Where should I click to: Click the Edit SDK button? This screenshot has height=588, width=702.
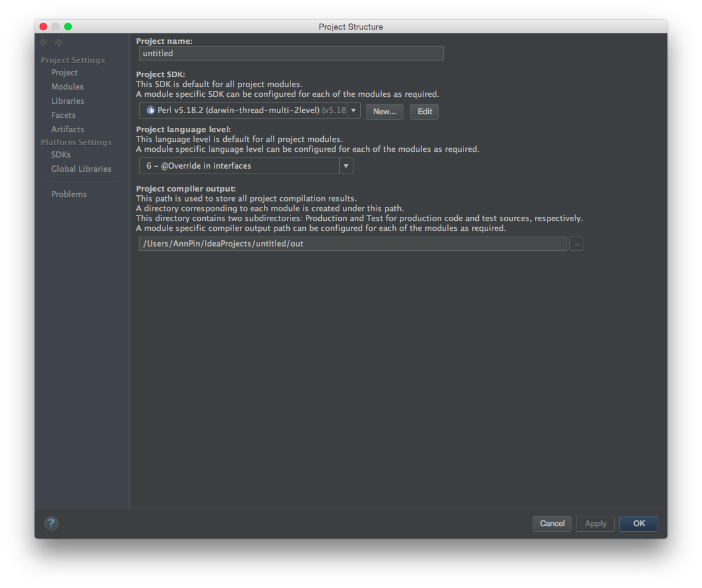(425, 112)
